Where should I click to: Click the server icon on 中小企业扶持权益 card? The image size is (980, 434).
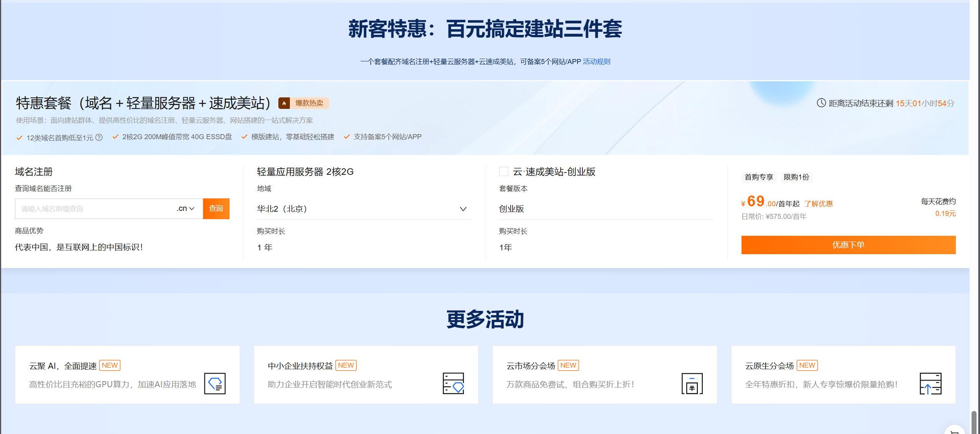tap(452, 384)
